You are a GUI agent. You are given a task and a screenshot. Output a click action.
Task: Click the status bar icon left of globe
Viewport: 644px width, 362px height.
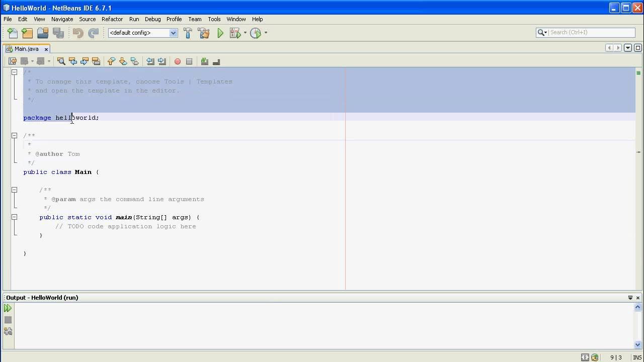click(x=585, y=357)
